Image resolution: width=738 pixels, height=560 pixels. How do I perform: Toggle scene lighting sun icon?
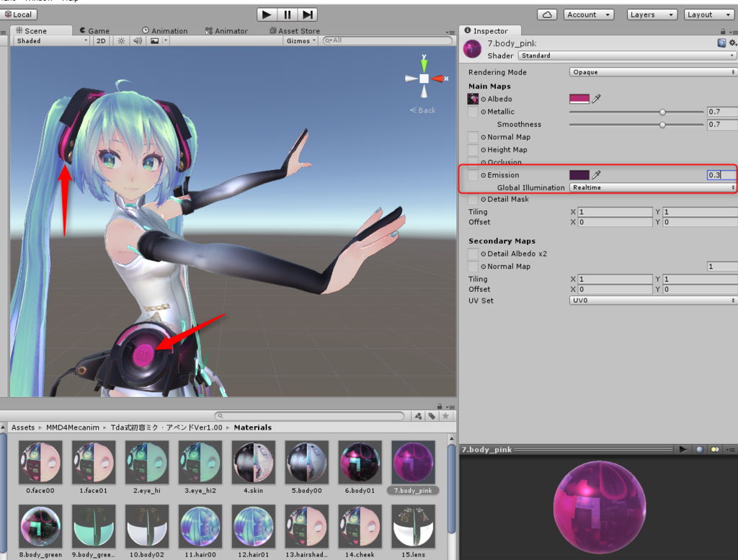point(121,41)
